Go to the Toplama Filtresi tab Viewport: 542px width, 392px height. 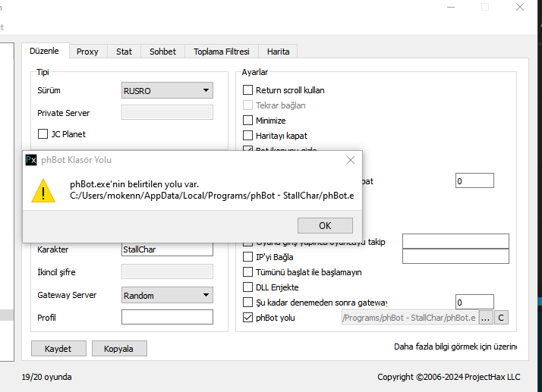(221, 52)
